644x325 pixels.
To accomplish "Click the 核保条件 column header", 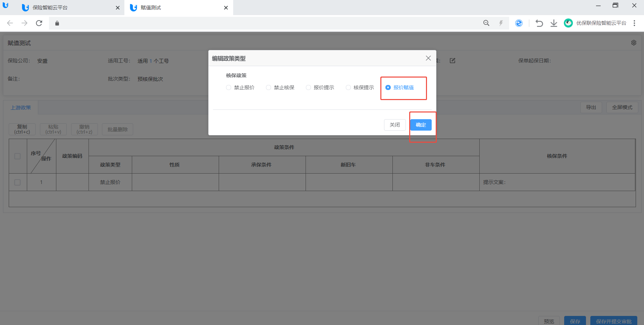I will tap(557, 156).
